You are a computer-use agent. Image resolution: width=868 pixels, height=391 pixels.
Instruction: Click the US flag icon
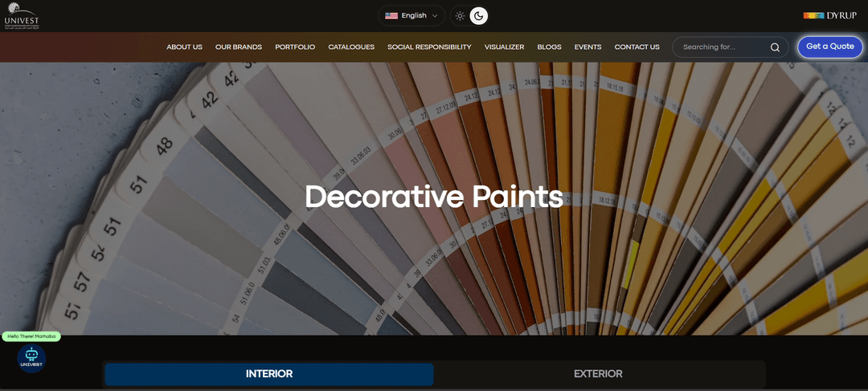391,15
